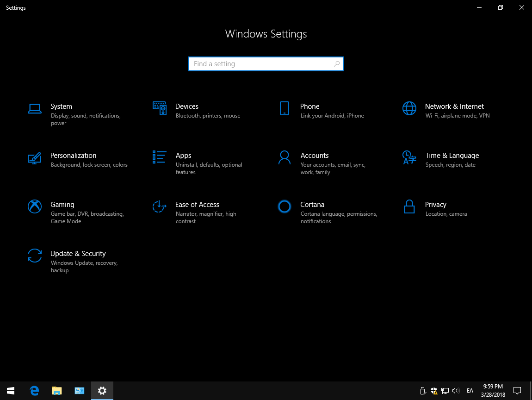Click the Show desktop sliver at taskbar end
Viewport: 532px width, 400px height.
click(531, 391)
